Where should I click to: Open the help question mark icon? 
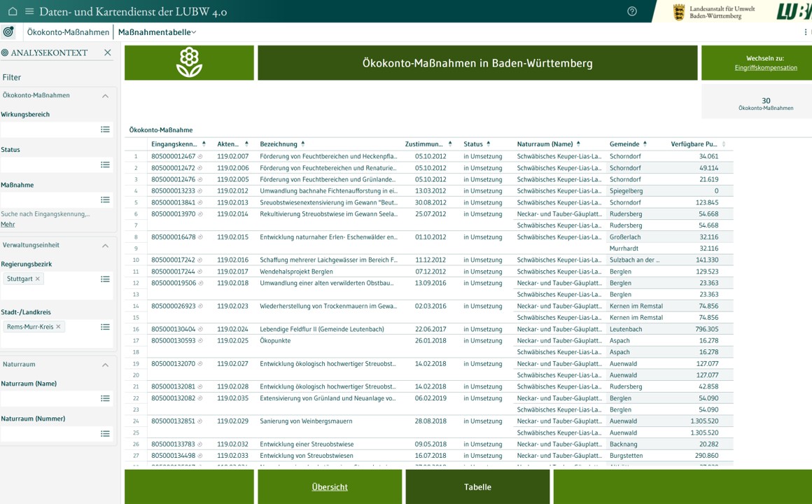click(632, 11)
